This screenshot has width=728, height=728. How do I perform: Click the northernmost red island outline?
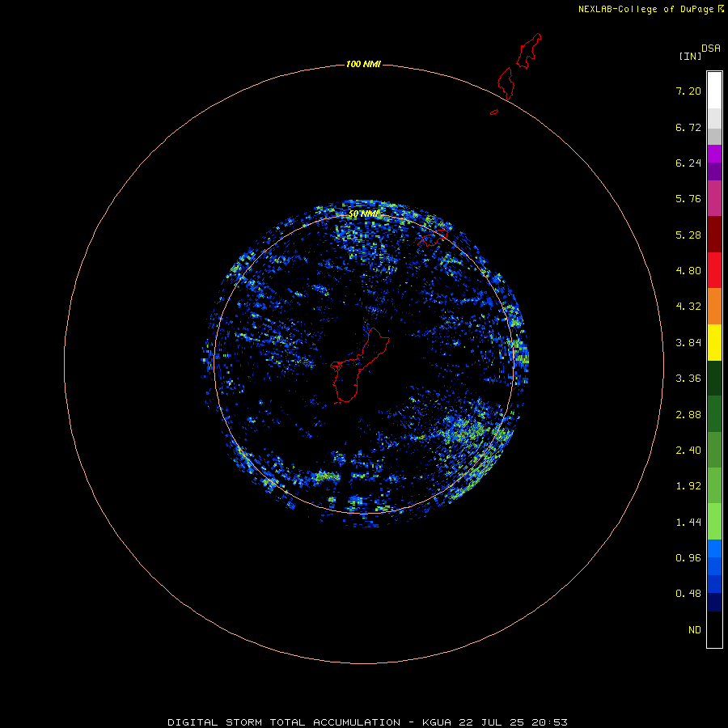coord(529,51)
